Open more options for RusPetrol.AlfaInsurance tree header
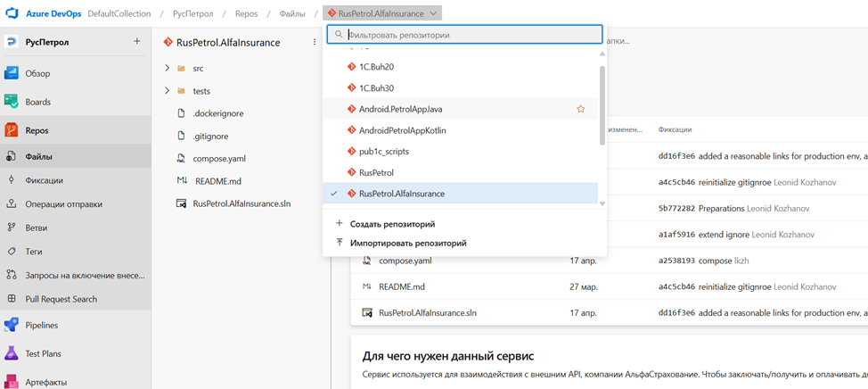868x389 pixels. click(x=315, y=43)
